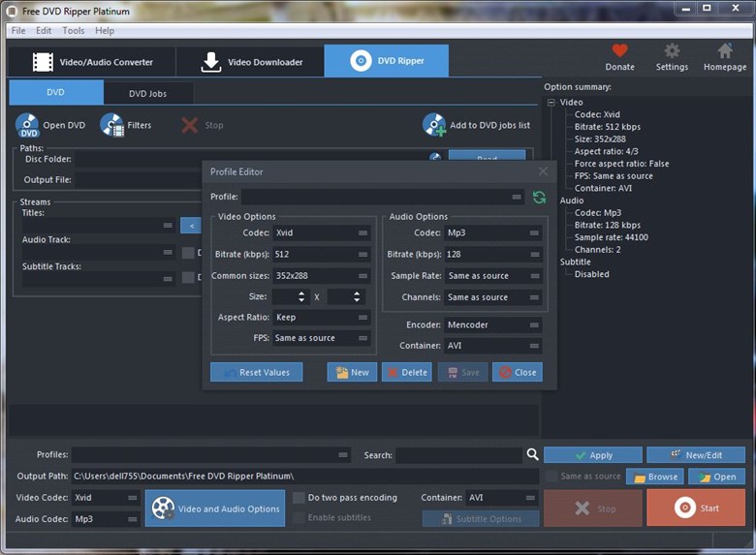The image size is (756, 555).
Task: Open video Bitrate 512 dropdown
Action: 322,254
